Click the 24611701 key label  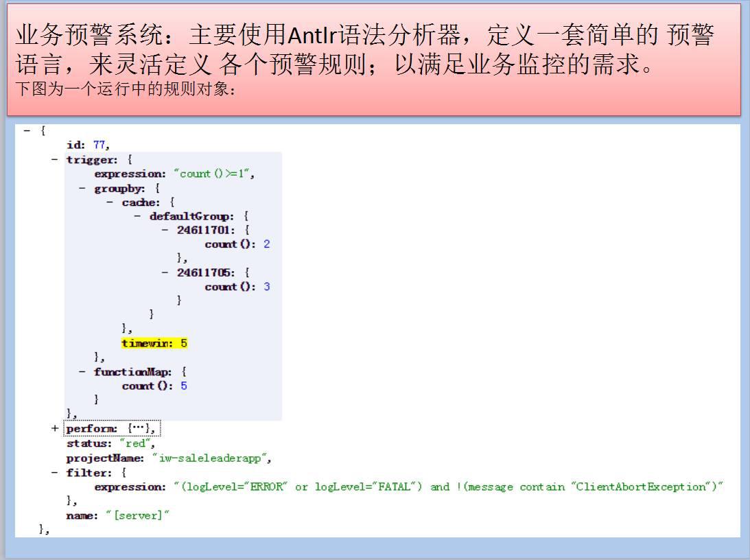pyautogui.click(x=206, y=230)
